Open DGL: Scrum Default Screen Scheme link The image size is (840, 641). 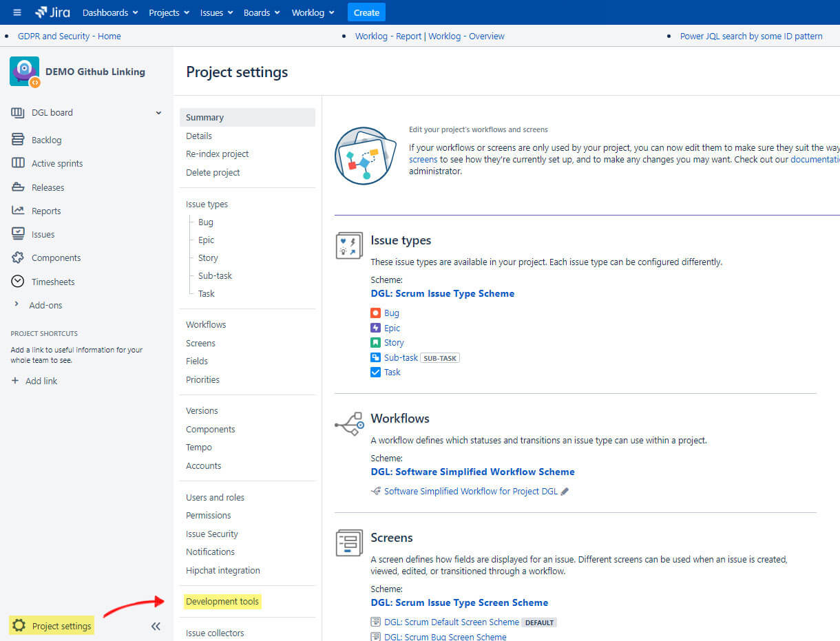pos(452,622)
